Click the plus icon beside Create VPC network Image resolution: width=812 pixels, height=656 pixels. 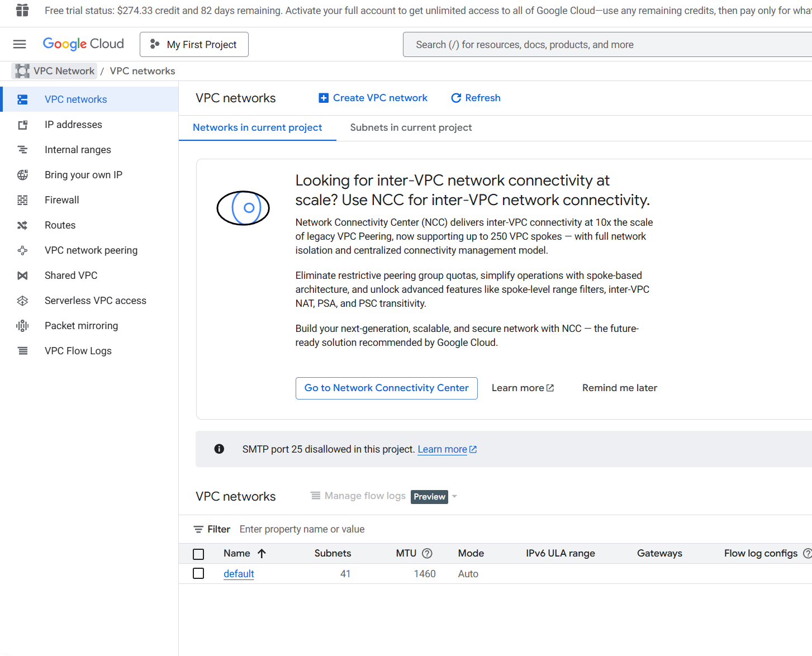coord(324,98)
